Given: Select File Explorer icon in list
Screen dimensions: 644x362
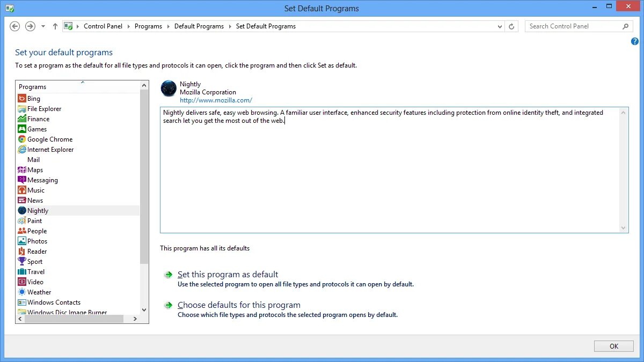Looking at the screenshot, I should [22, 109].
